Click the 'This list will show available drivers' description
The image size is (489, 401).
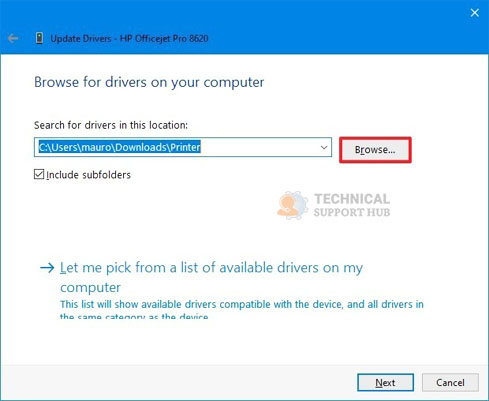click(x=242, y=309)
